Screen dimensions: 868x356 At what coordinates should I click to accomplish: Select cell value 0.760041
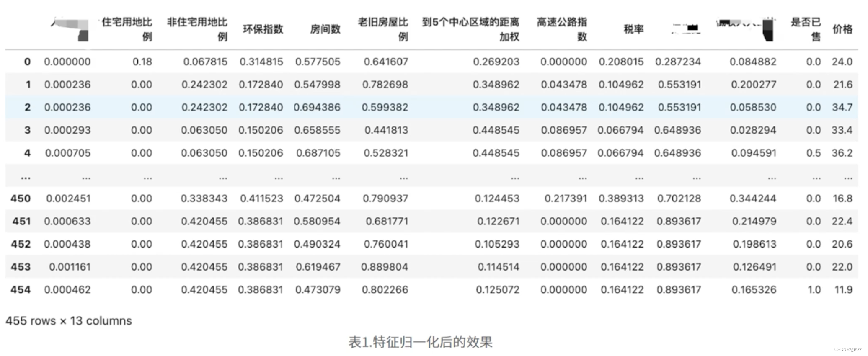pos(385,244)
